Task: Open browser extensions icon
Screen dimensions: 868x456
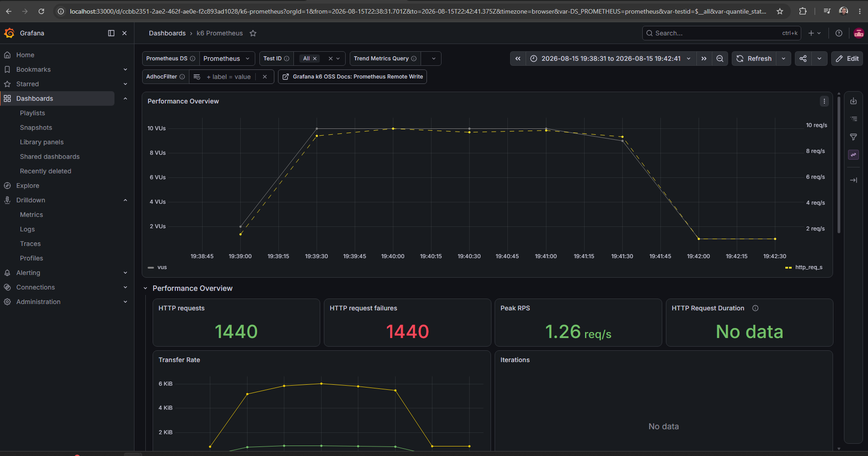Action: tap(803, 11)
